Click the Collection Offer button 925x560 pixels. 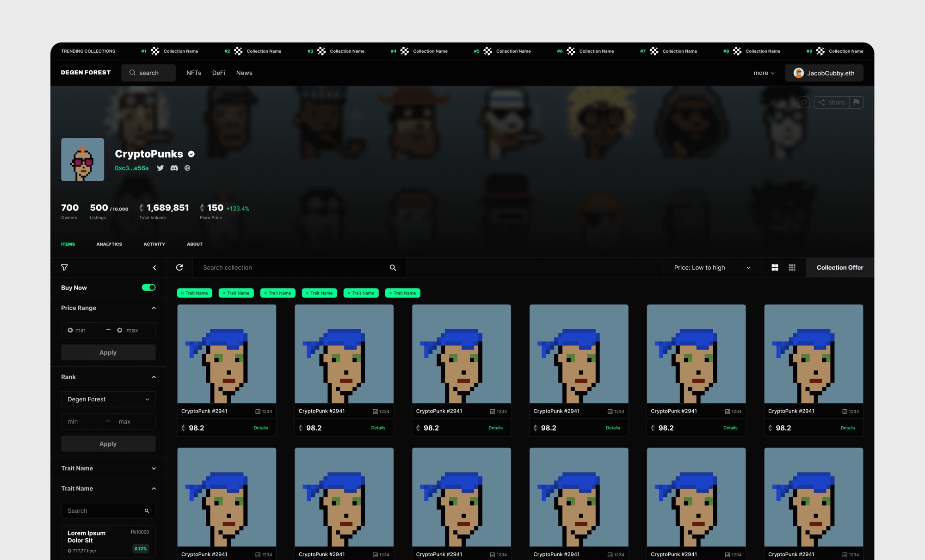(x=840, y=268)
